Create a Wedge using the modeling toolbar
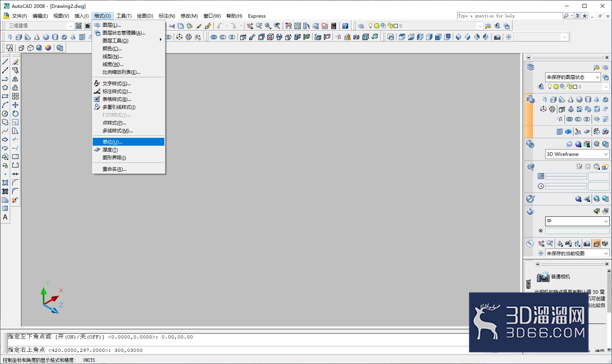 pos(28,37)
